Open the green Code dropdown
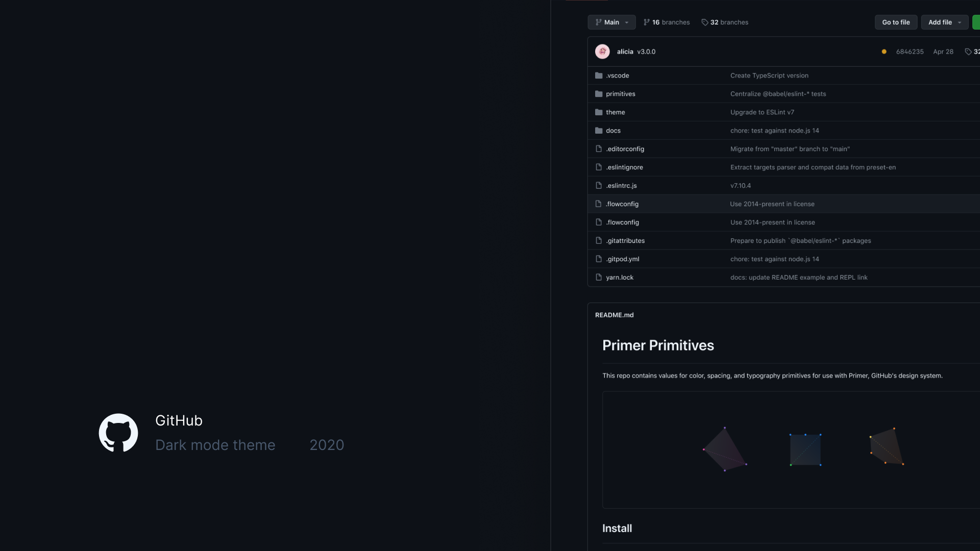Screen dimensions: 980x551 coord(977,22)
